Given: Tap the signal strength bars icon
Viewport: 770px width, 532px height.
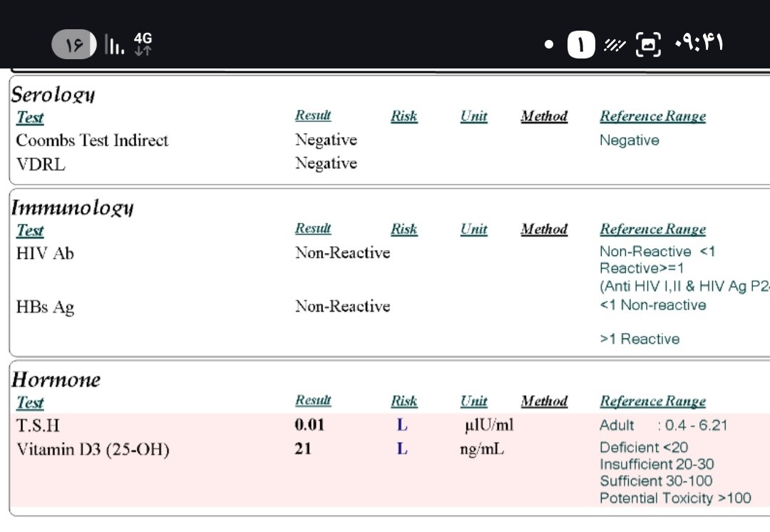Looking at the screenshot, I should point(114,45).
